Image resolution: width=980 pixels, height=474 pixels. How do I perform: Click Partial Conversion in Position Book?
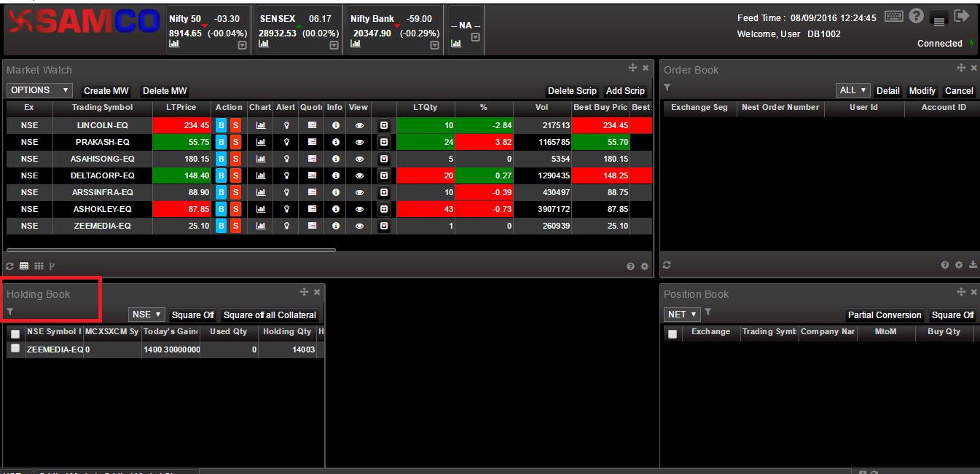tap(885, 315)
